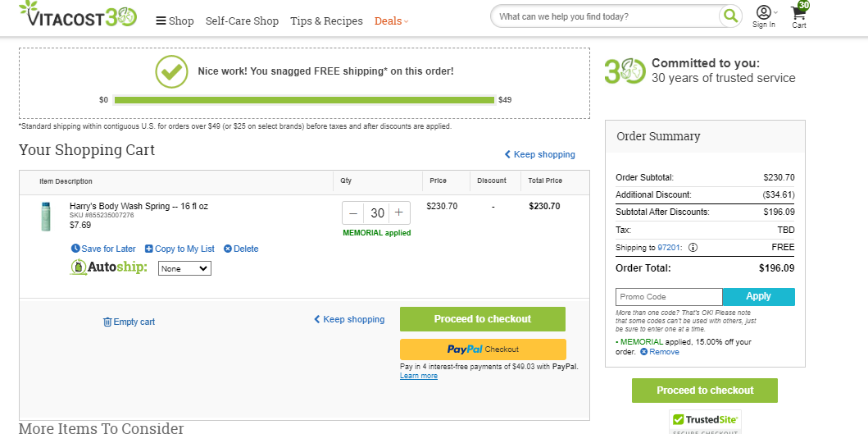Open the Self-Care Shop menu item

tap(242, 21)
